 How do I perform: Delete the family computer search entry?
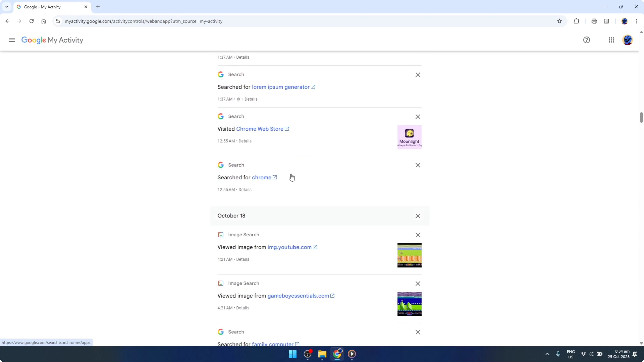click(x=418, y=332)
